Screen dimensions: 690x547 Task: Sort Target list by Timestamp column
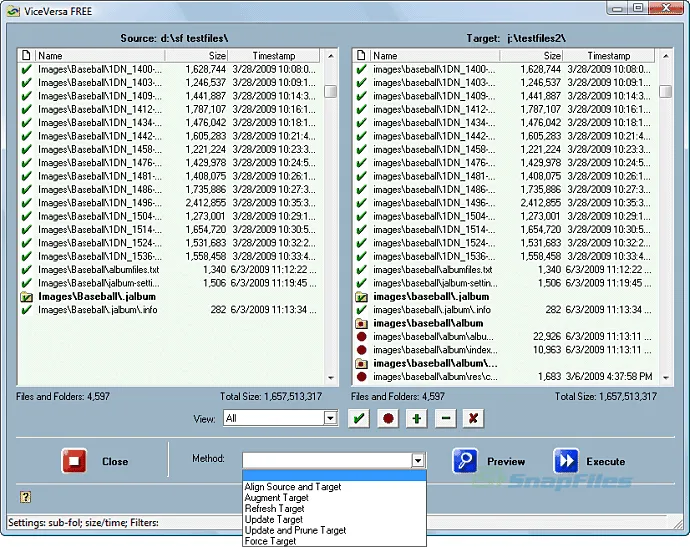(x=609, y=55)
